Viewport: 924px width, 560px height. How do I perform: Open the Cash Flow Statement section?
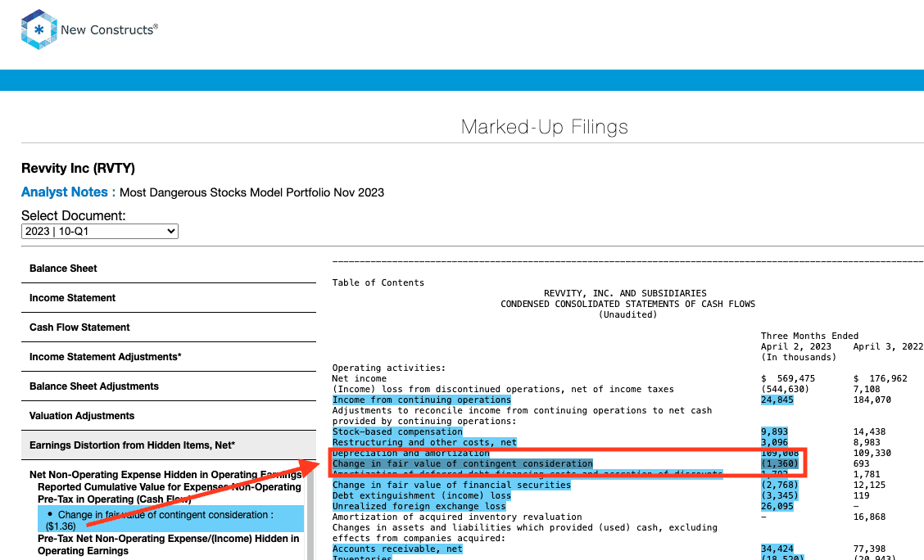pos(79,327)
